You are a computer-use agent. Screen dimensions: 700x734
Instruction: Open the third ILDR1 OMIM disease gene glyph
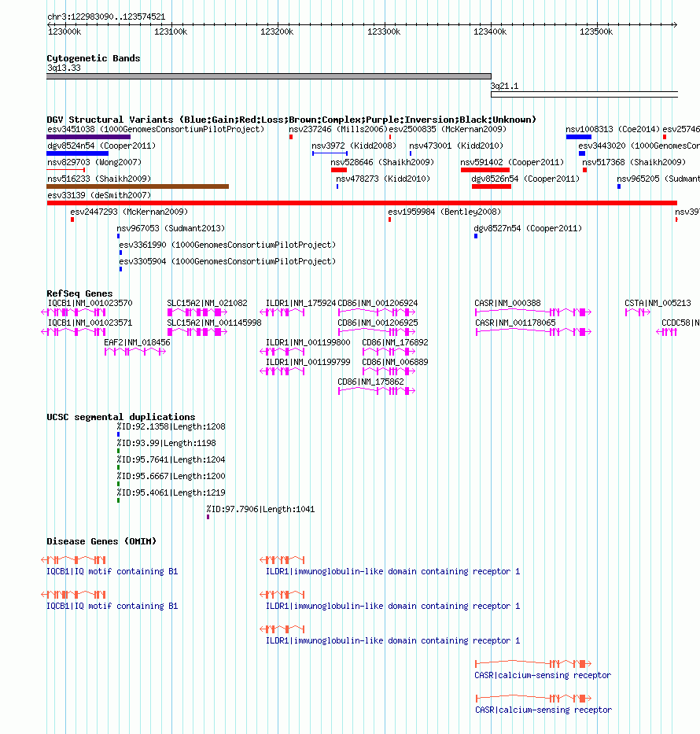(282, 629)
